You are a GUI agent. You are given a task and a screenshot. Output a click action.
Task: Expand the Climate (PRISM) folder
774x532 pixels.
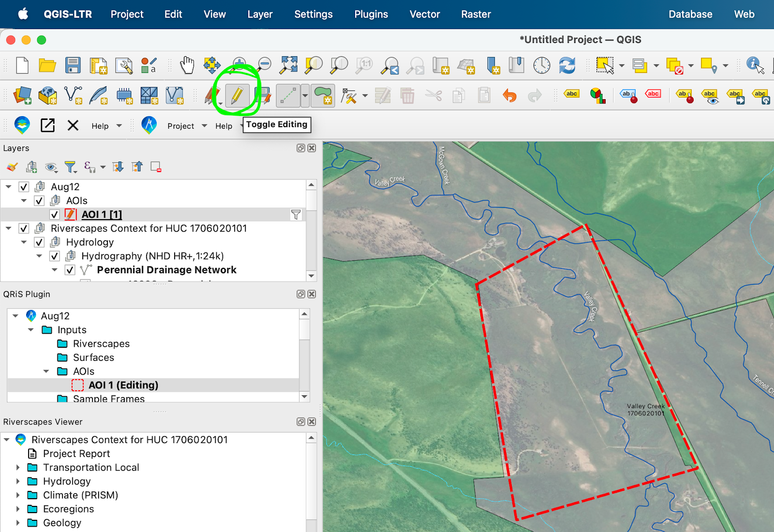point(18,495)
